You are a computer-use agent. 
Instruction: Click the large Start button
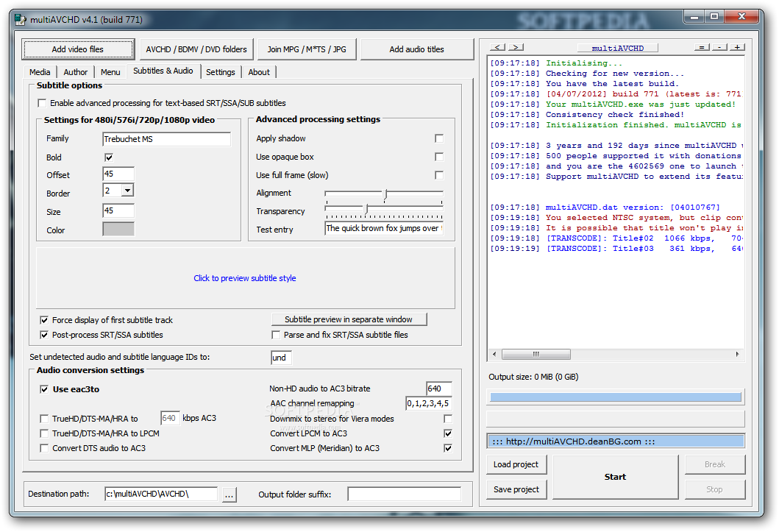(x=615, y=477)
